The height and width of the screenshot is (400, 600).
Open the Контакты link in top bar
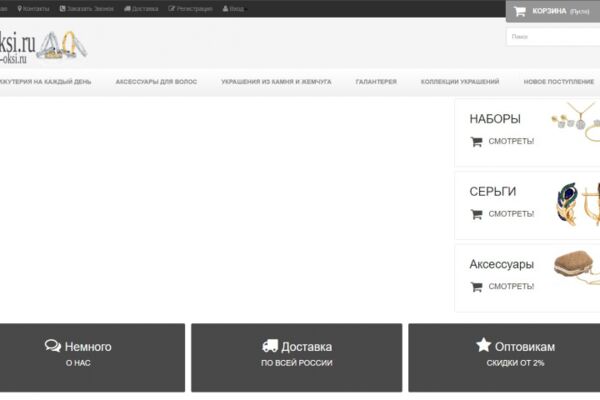pyautogui.click(x=36, y=8)
